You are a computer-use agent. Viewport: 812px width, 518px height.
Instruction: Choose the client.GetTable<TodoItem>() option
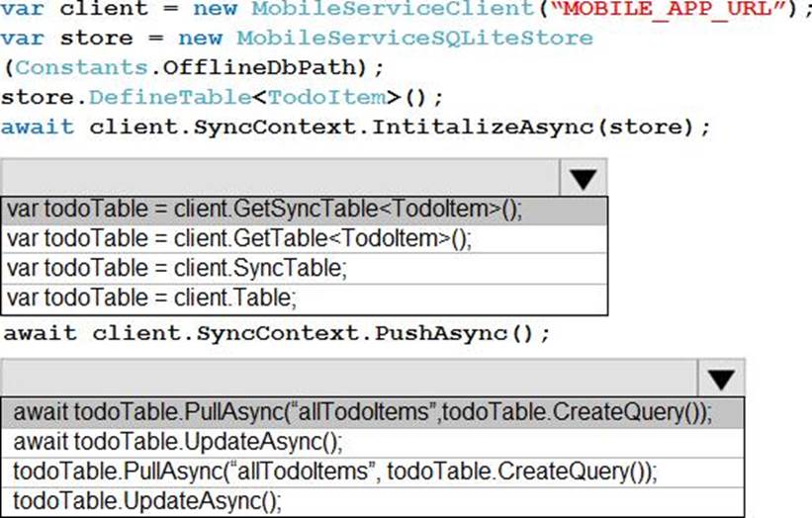(x=239, y=239)
